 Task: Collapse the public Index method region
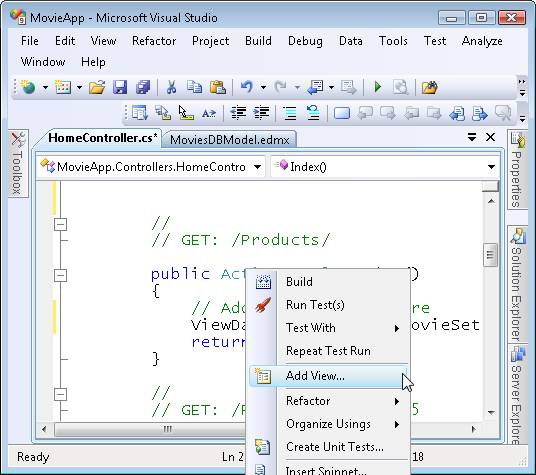click(61, 275)
